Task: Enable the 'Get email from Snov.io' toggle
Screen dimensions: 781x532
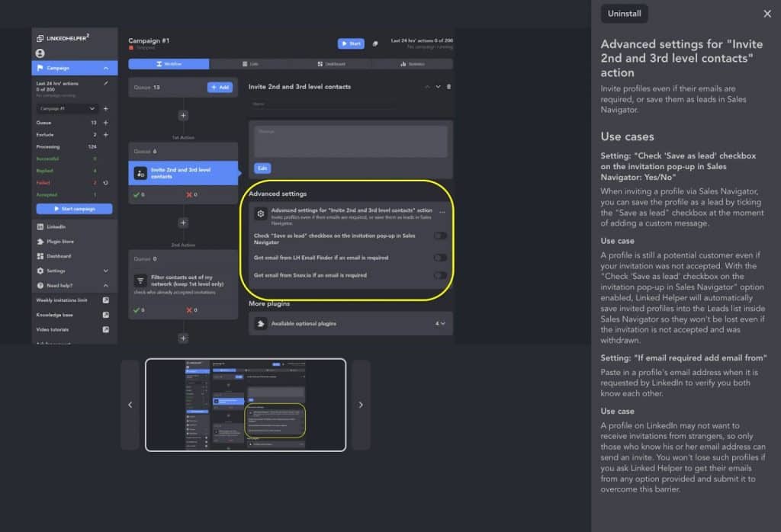Action: coord(439,277)
